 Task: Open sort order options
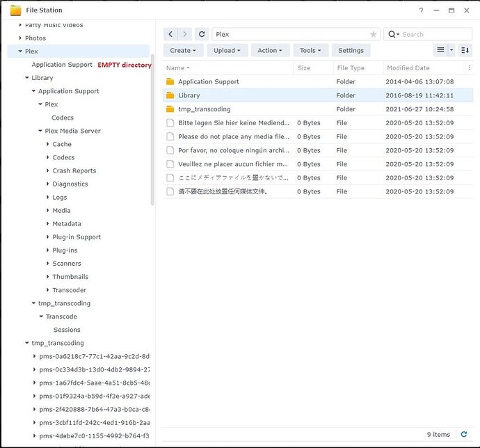(x=465, y=50)
